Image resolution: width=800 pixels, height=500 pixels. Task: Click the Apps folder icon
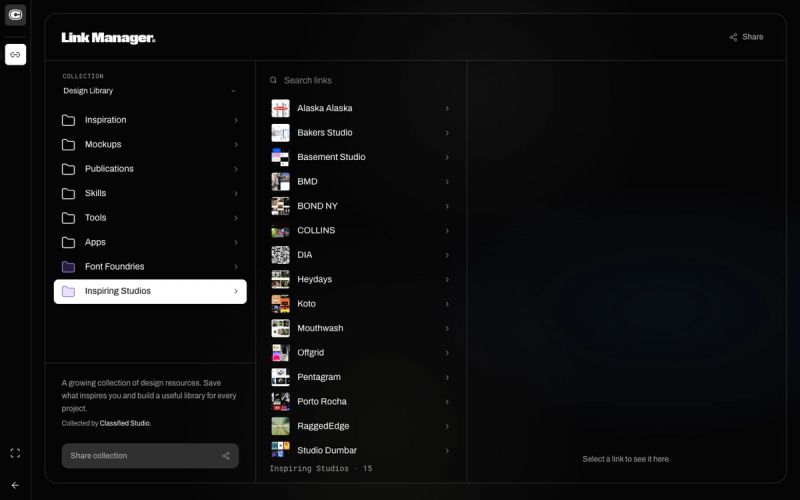(x=68, y=242)
